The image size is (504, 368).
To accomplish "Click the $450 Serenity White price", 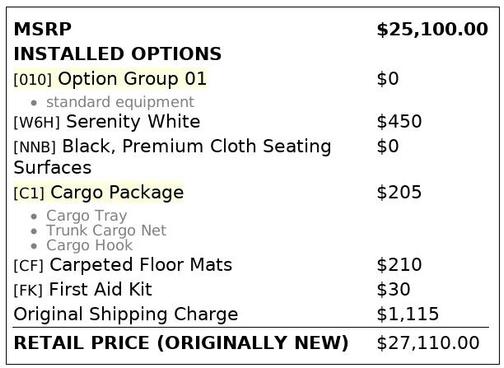I will tap(399, 121).
